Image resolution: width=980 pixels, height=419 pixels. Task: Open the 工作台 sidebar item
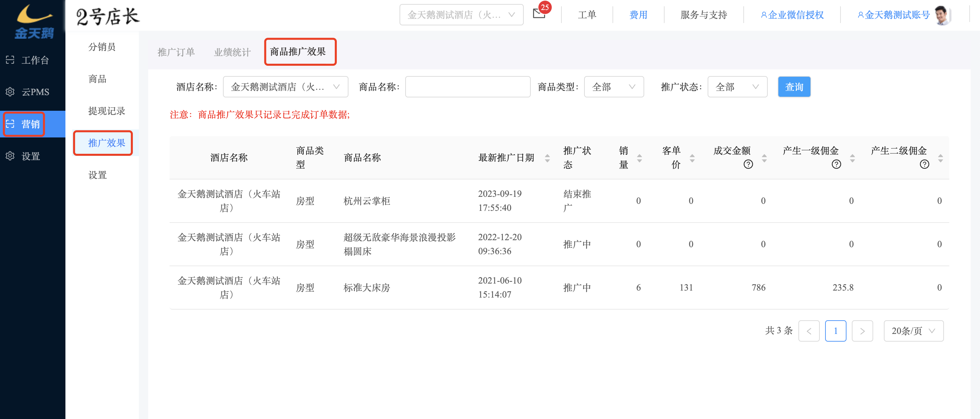(33, 60)
